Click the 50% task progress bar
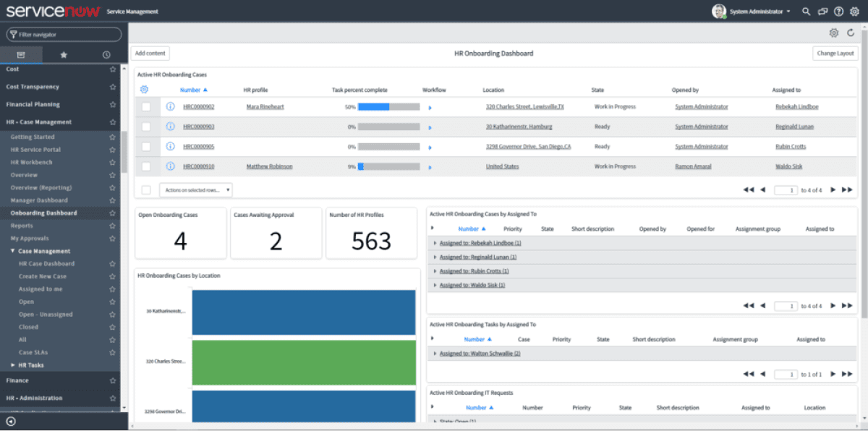Screen dimensions: 868x431 (x=388, y=107)
